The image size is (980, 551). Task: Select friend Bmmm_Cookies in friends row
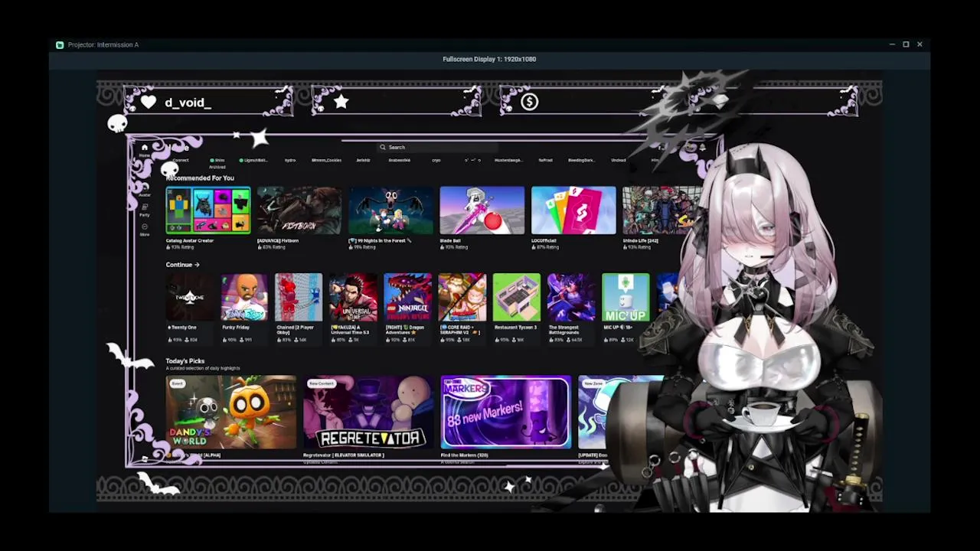click(x=326, y=161)
